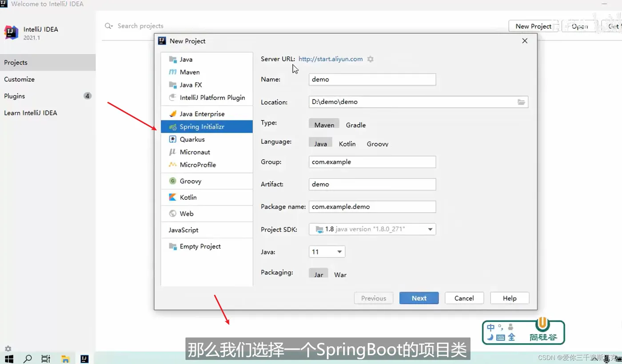Open Projects tab in Welcome window
The width and height of the screenshot is (622, 364).
[48, 63]
